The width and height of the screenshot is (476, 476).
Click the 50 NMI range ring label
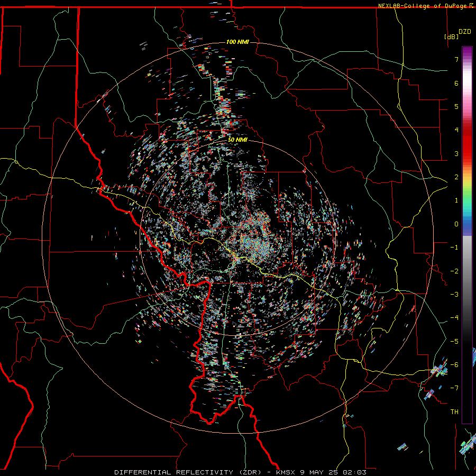click(237, 140)
